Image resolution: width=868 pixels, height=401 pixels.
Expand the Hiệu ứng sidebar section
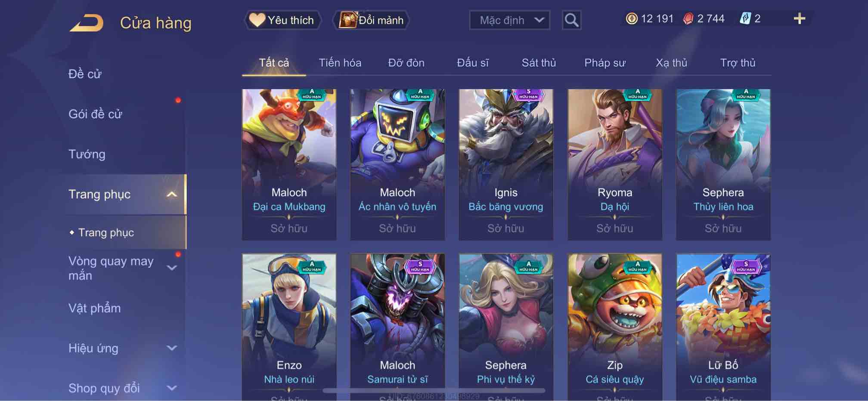(172, 348)
